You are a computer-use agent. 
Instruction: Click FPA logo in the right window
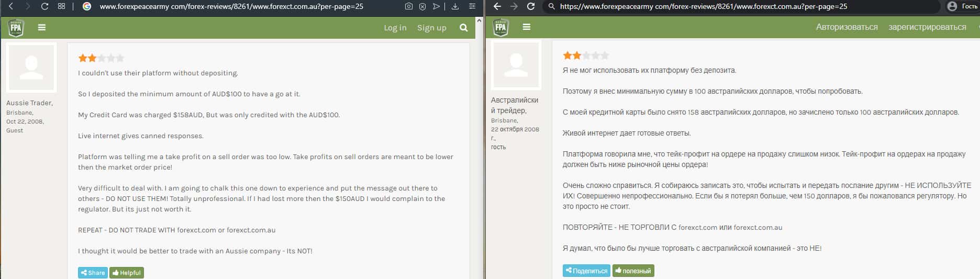point(500,27)
